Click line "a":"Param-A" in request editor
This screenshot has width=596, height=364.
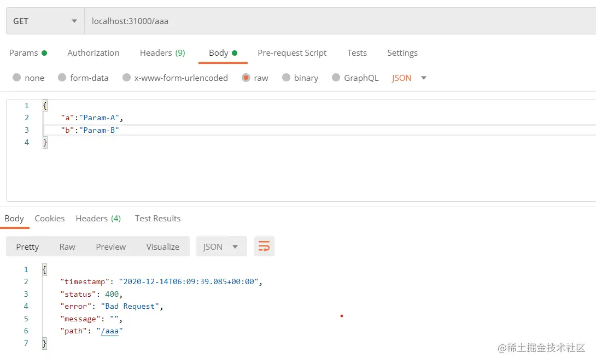tap(92, 118)
